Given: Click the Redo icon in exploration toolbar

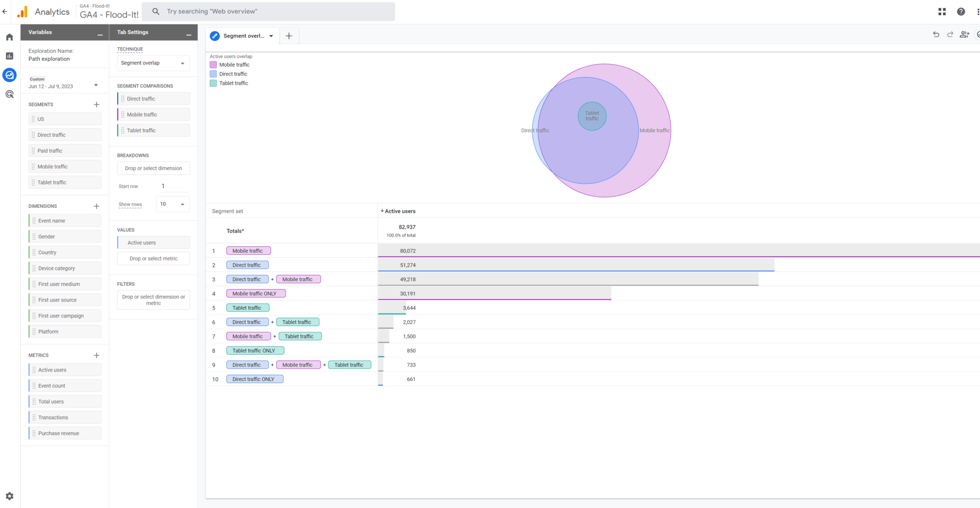Looking at the screenshot, I should click(950, 34).
